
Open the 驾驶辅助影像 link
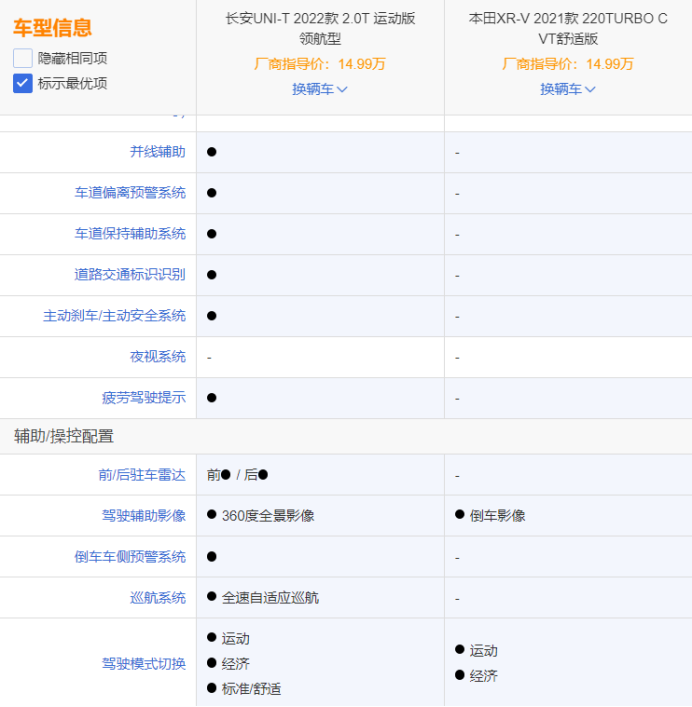point(144,516)
